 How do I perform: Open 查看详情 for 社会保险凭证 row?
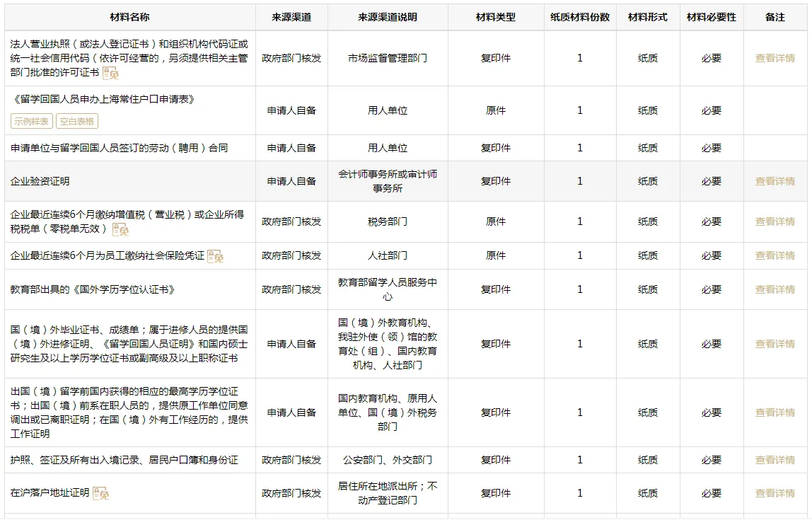775,255
